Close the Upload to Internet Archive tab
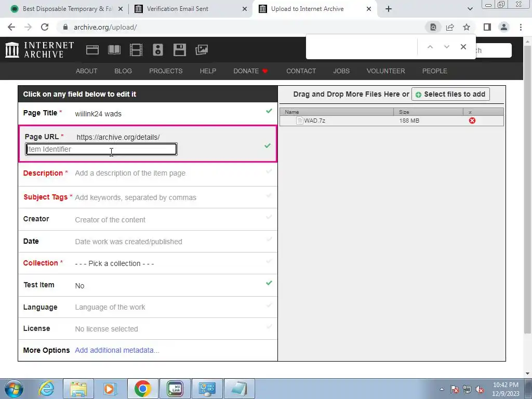Screen dimensions: 532x399 click(x=369, y=9)
